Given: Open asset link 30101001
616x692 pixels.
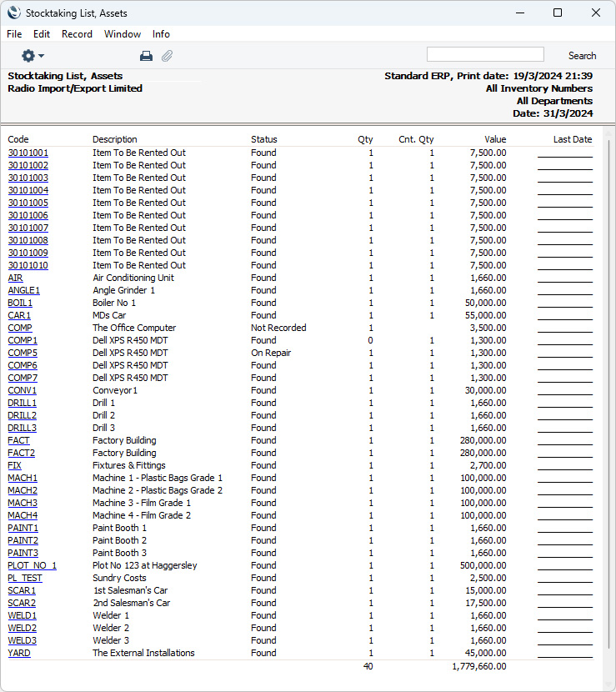Looking at the screenshot, I should pyautogui.click(x=28, y=153).
